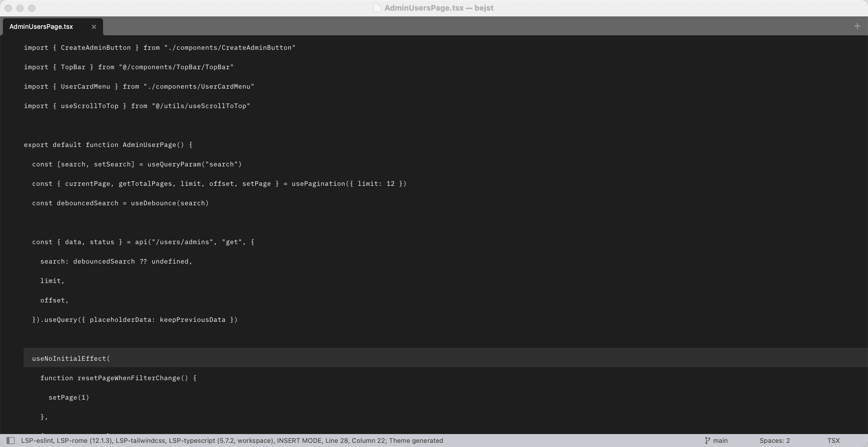Image resolution: width=868 pixels, height=447 pixels.
Task: Close the AdminUsersPage.tsx tab
Action: point(94,27)
